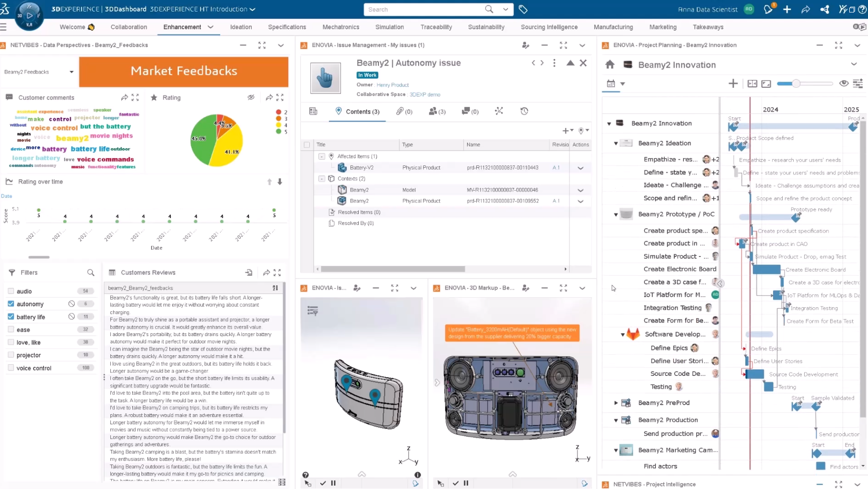Check the audio filter checkbox
Screen dimensions: 868x489
(x=11, y=291)
